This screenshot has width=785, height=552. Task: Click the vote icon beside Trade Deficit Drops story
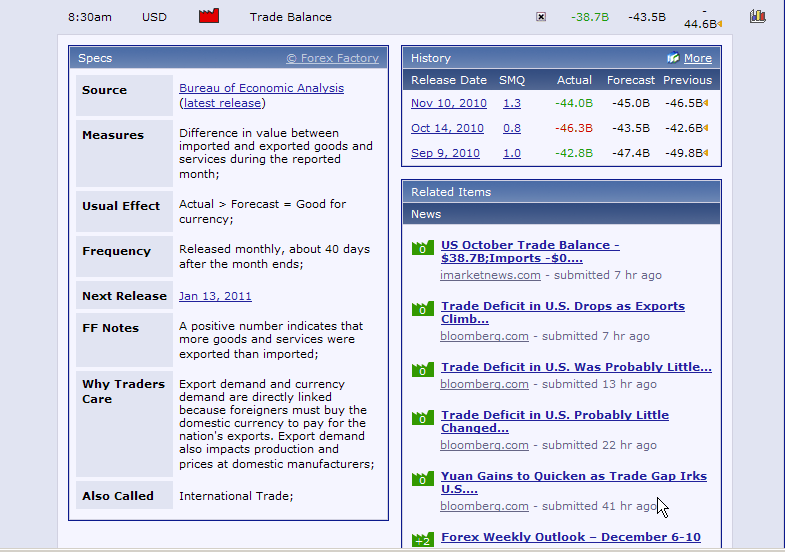(x=422, y=309)
